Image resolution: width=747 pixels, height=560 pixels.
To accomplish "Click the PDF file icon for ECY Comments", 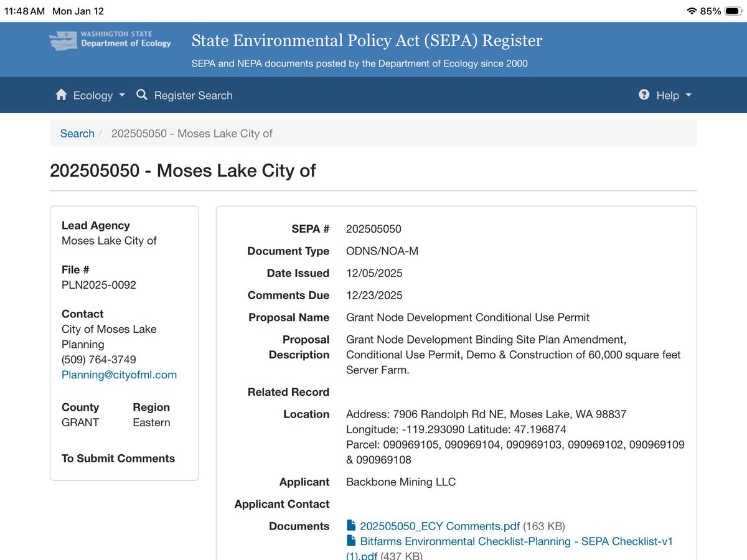I will click(x=351, y=526).
